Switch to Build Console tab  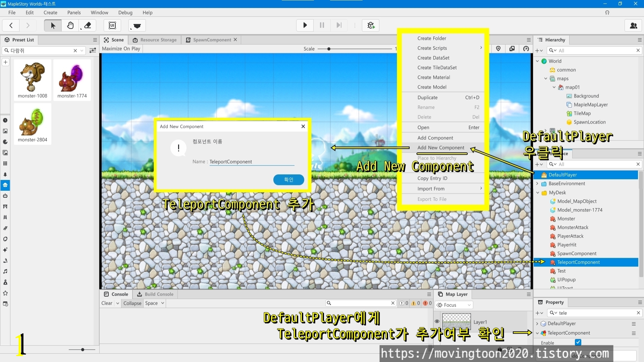pos(155,294)
